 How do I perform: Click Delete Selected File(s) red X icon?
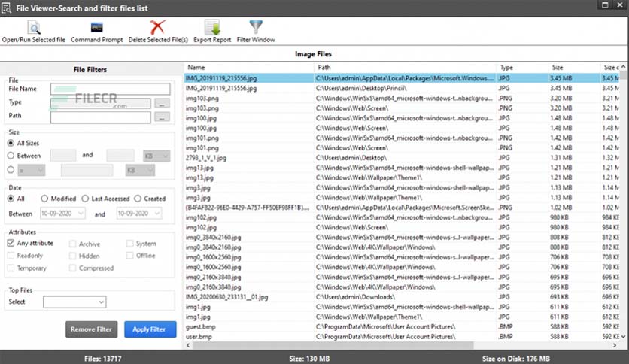pyautogui.click(x=158, y=27)
